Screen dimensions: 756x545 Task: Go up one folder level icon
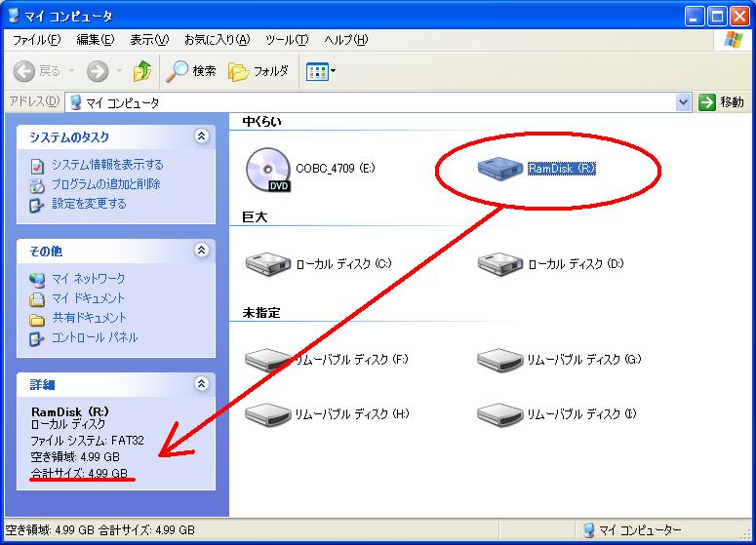142,71
